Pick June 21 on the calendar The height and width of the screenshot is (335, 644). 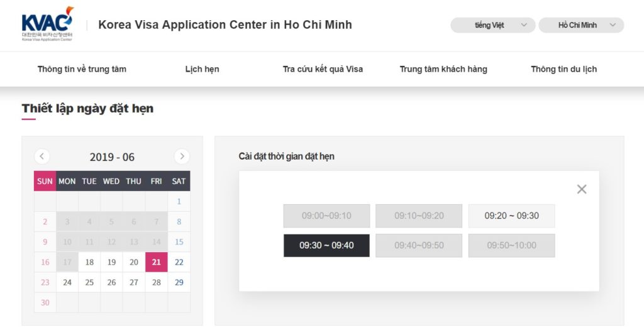(156, 262)
